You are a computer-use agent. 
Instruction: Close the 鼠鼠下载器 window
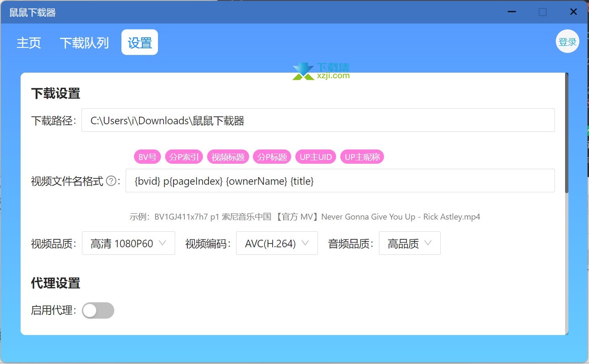(573, 12)
